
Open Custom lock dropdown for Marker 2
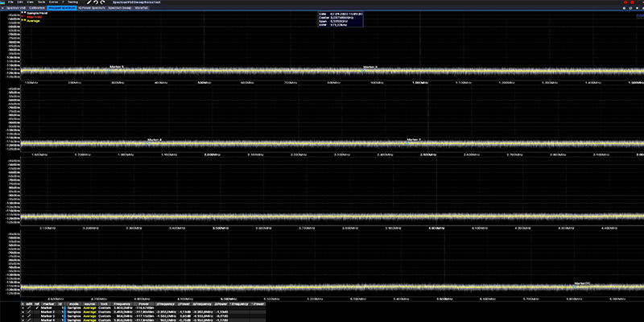pyautogui.click(x=105, y=312)
